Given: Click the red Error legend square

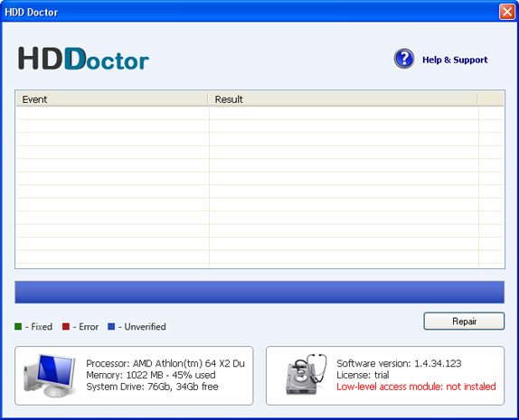Looking at the screenshot, I should [x=66, y=327].
